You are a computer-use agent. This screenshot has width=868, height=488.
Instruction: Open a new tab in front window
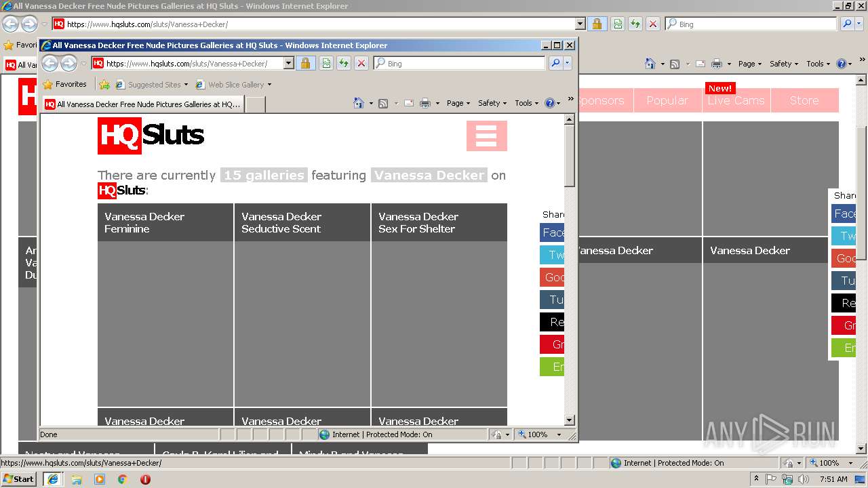pos(255,104)
